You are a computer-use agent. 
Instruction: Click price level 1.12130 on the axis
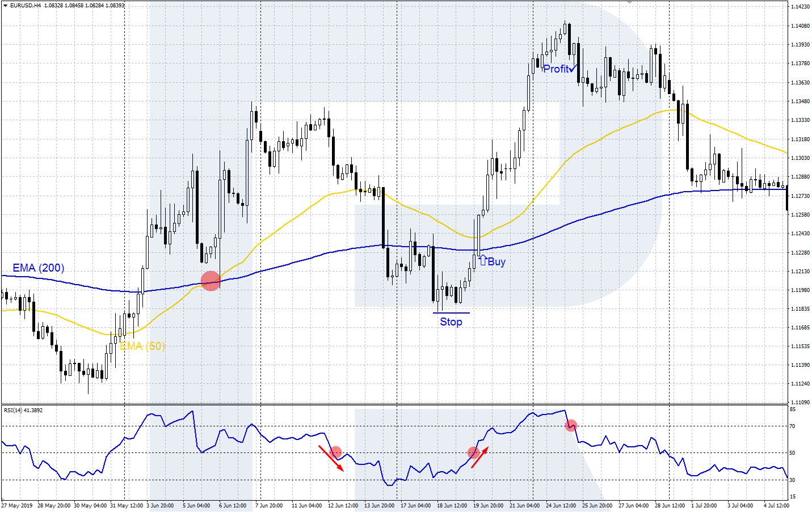[x=800, y=271]
